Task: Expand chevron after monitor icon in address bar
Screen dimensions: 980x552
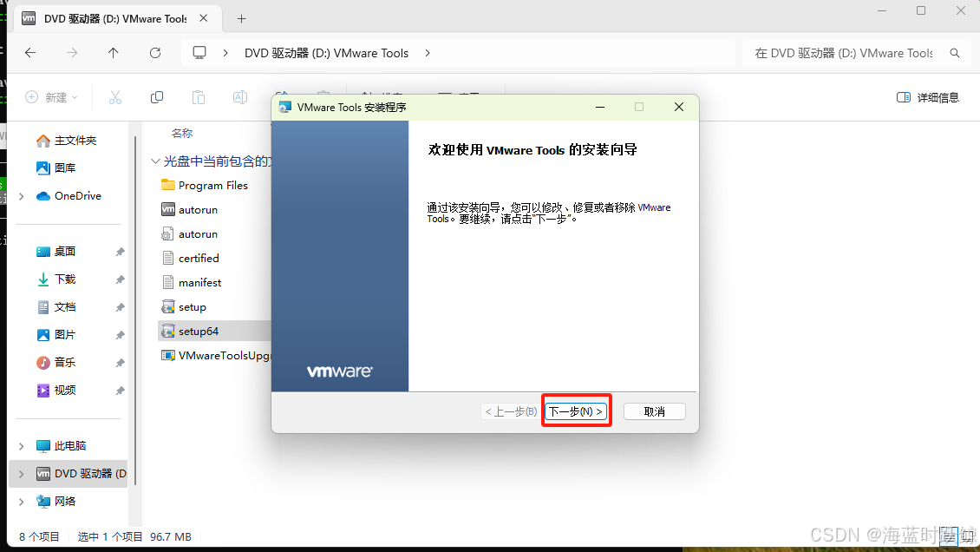Action: click(x=225, y=53)
